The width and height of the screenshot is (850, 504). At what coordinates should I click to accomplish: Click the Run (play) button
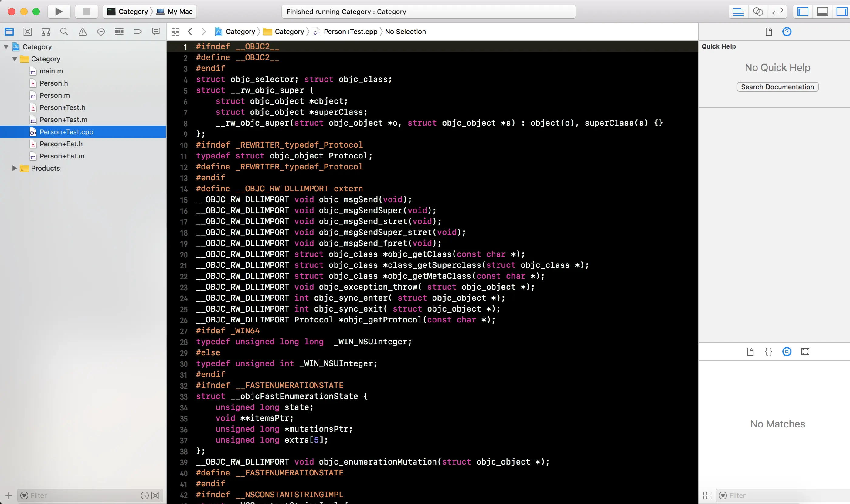pyautogui.click(x=59, y=12)
